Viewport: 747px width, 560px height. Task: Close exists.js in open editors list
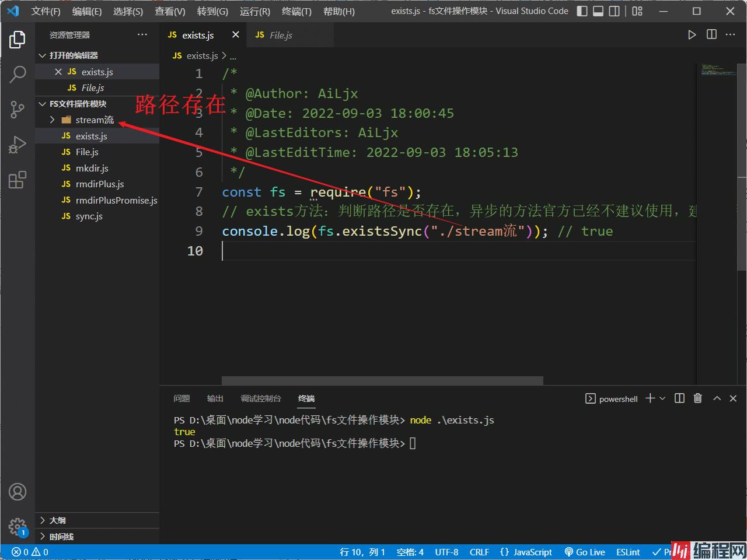(58, 72)
